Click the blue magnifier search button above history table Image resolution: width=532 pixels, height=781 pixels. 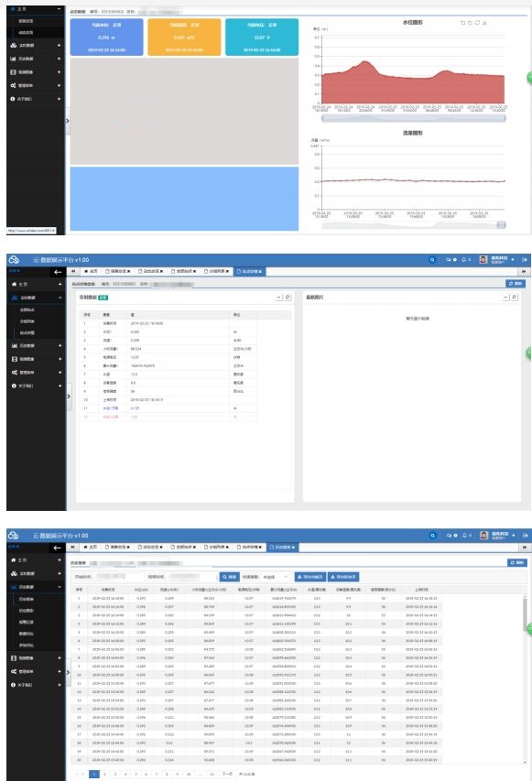tap(230, 577)
